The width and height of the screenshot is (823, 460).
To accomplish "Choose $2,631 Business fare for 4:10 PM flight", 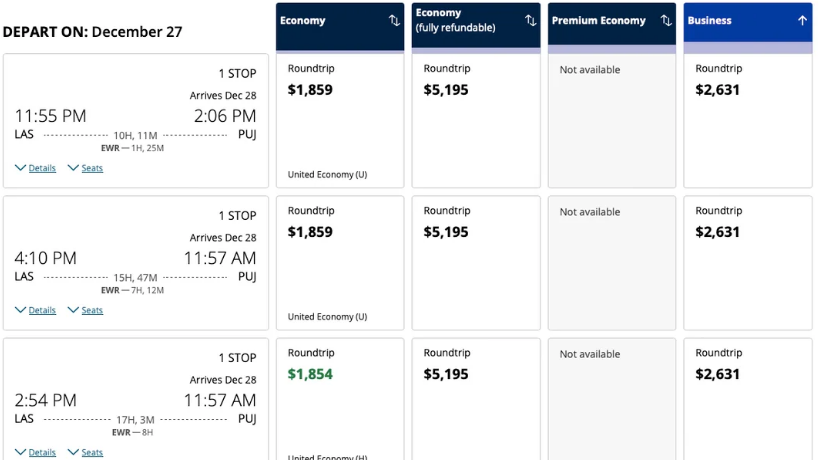I will [x=748, y=262].
